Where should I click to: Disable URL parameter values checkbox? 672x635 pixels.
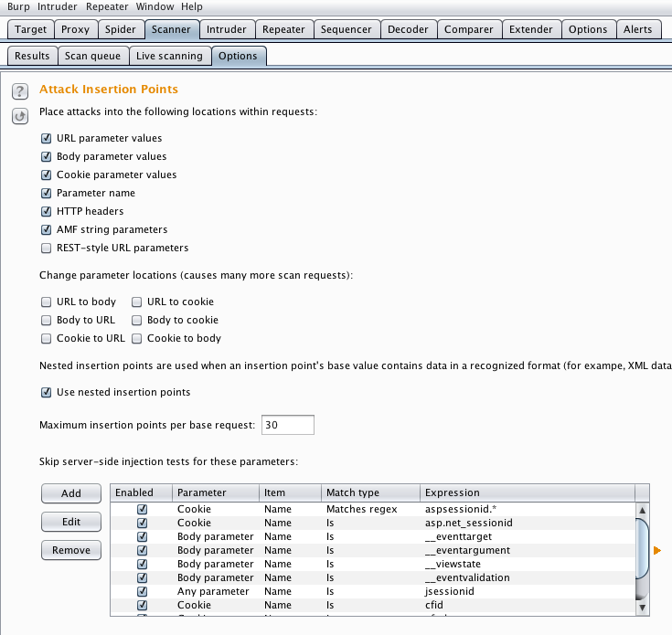click(x=46, y=139)
